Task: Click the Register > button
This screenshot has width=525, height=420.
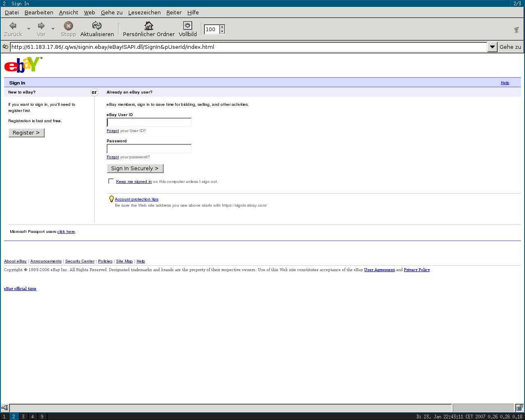Action: pos(26,132)
